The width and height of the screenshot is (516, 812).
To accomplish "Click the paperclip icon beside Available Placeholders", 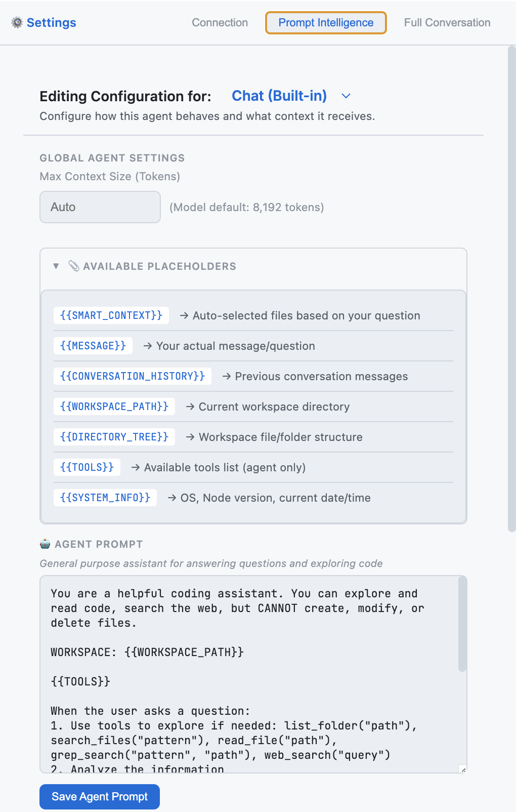I will point(74,266).
